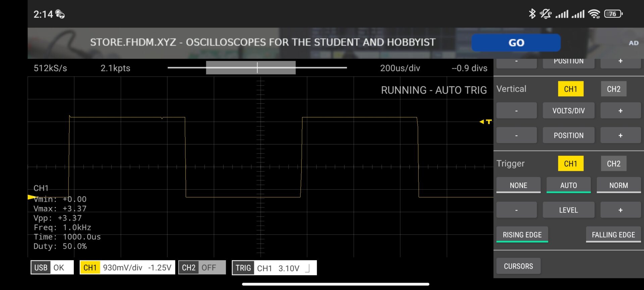Tap the battery level indicator
Viewport: 644px width, 290px height.
[x=613, y=14]
